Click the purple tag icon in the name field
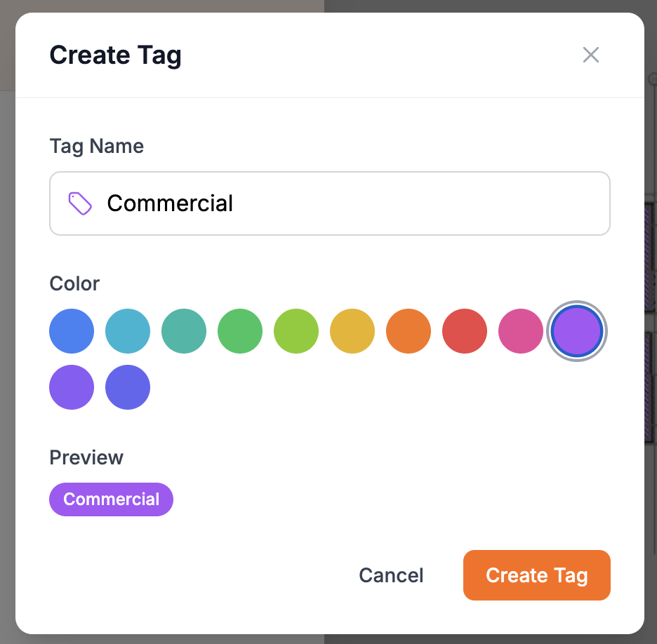Screen dimensions: 657x644 79,203
